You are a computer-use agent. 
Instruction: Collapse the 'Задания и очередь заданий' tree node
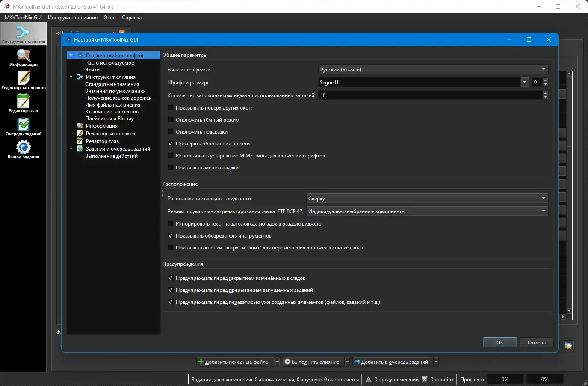tap(71, 149)
